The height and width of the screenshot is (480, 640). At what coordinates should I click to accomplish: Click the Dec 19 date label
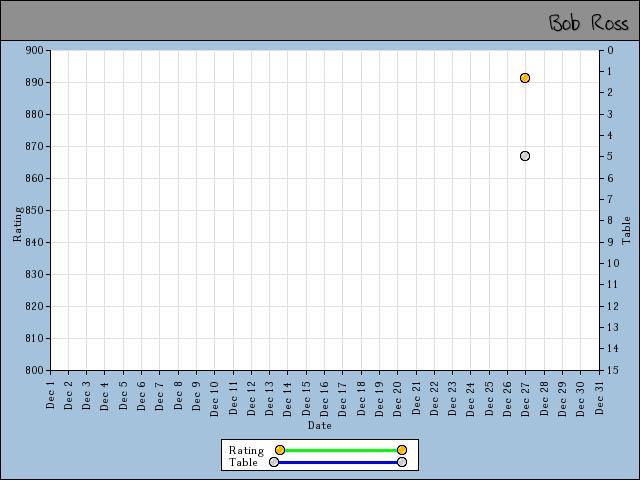click(x=379, y=398)
